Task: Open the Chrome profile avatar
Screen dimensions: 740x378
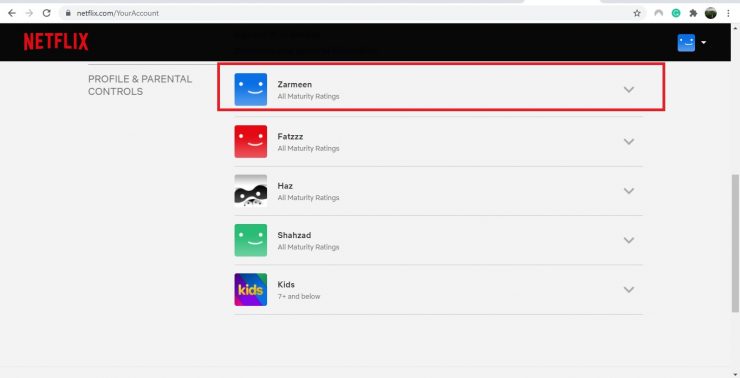Action: point(711,13)
